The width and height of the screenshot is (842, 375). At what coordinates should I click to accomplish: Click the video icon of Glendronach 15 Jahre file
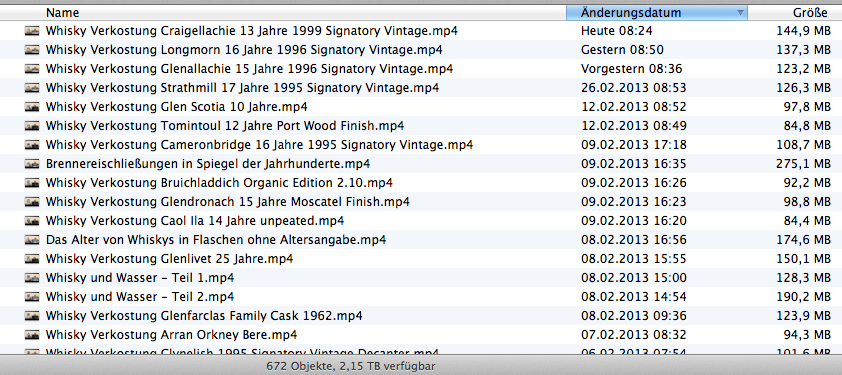point(32,202)
